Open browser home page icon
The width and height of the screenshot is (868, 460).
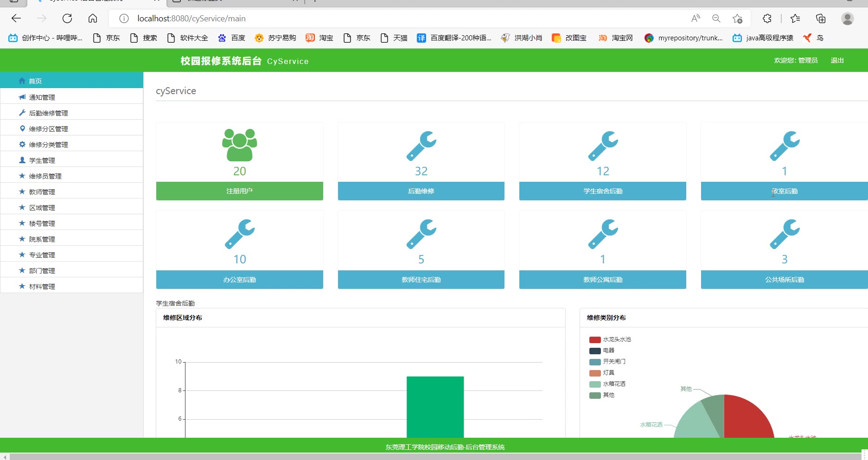click(93, 19)
